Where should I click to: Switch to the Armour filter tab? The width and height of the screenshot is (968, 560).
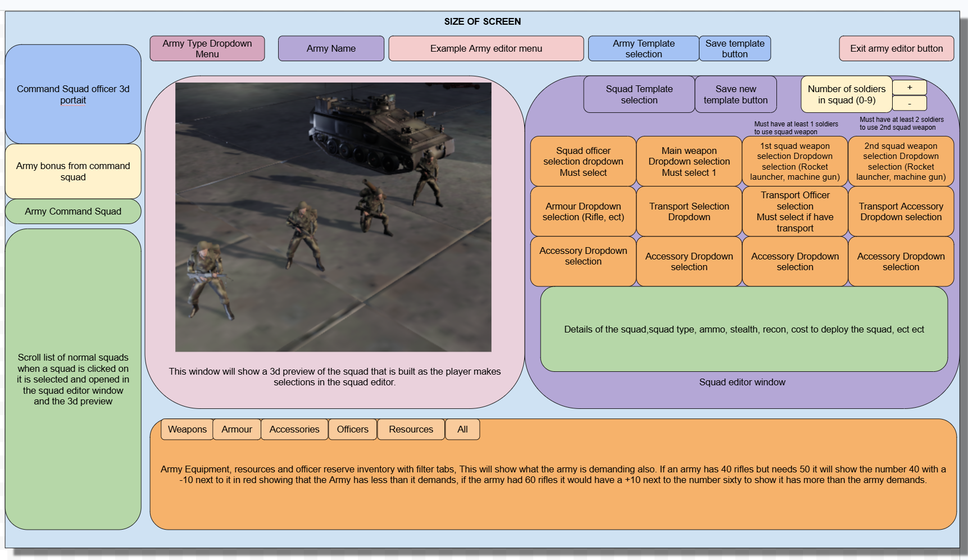click(x=237, y=429)
